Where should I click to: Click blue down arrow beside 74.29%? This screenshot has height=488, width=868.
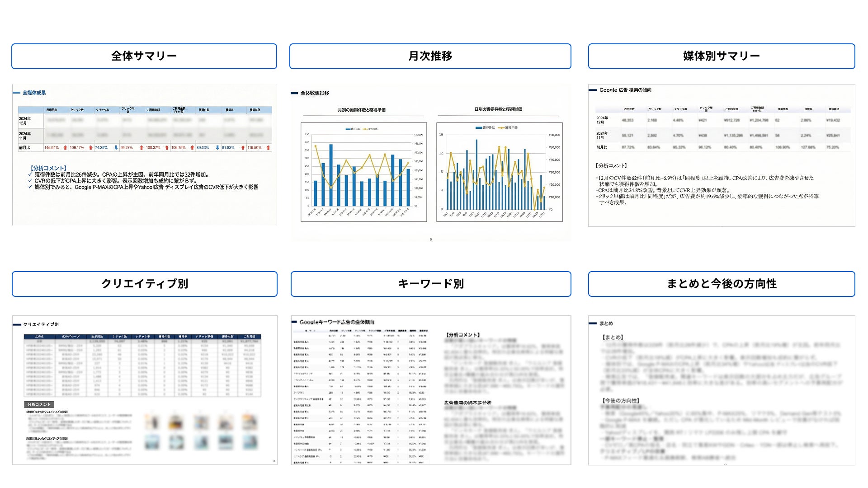tap(116, 148)
